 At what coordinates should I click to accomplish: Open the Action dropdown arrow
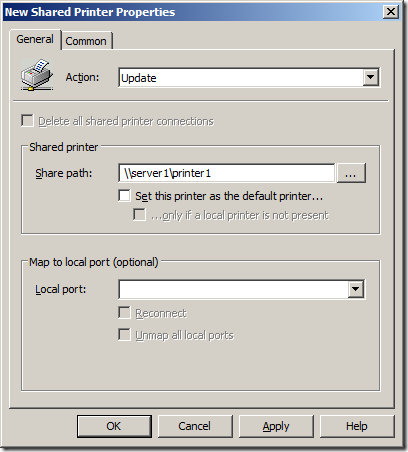370,78
